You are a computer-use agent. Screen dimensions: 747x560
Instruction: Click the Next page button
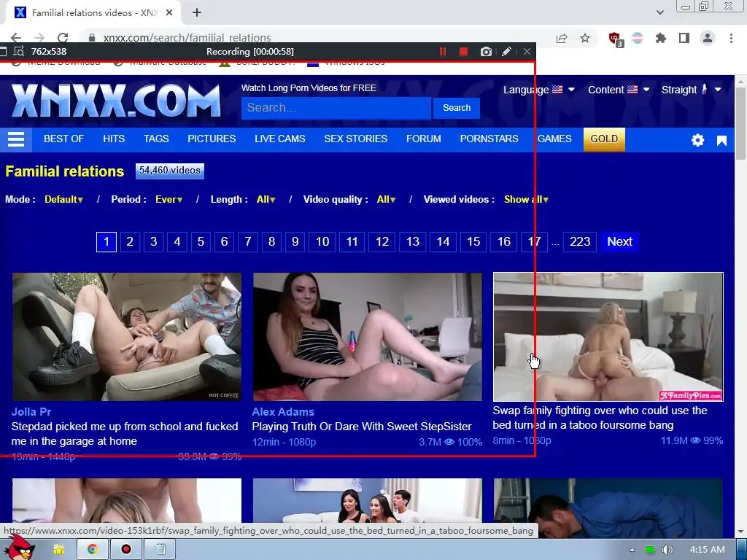coord(619,242)
